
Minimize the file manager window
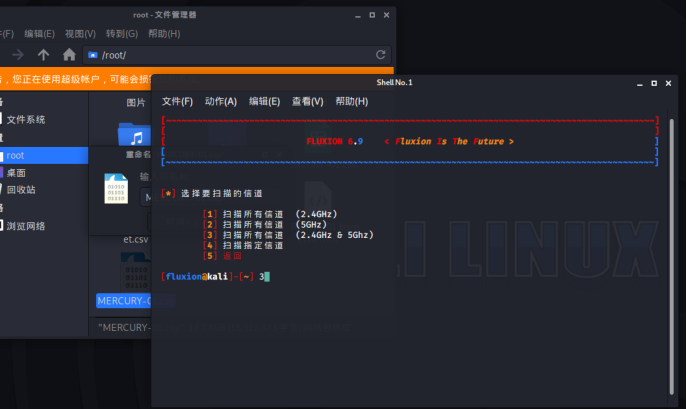coord(358,15)
